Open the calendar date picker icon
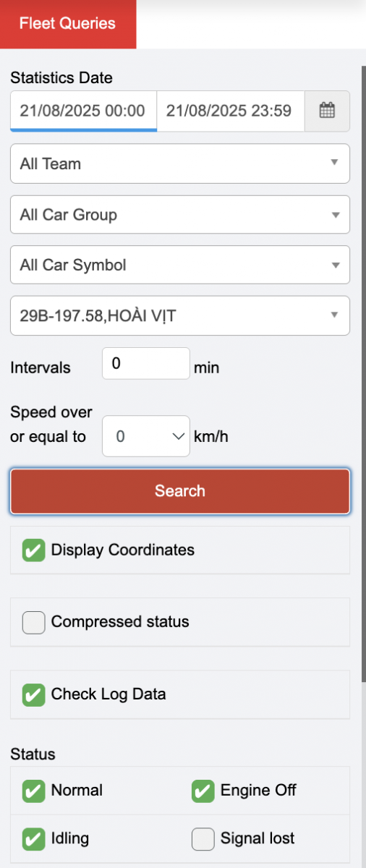The image size is (366, 868). (327, 111)
